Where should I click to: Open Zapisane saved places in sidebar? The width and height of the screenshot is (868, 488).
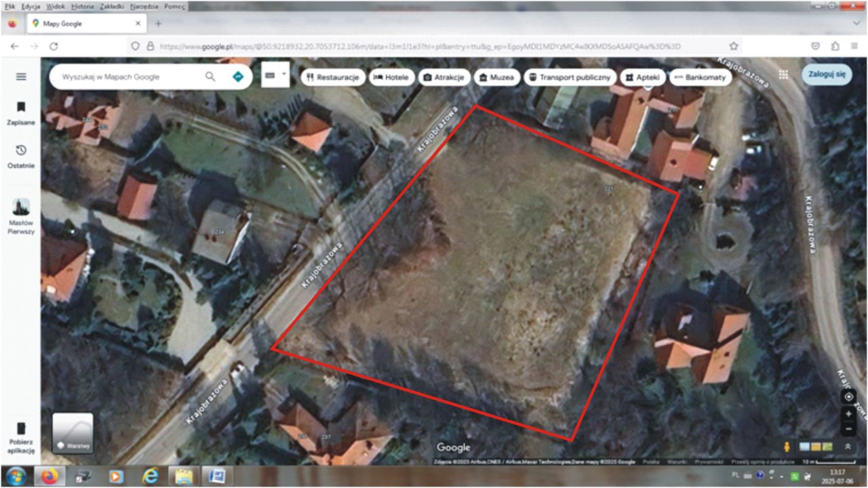21,113
